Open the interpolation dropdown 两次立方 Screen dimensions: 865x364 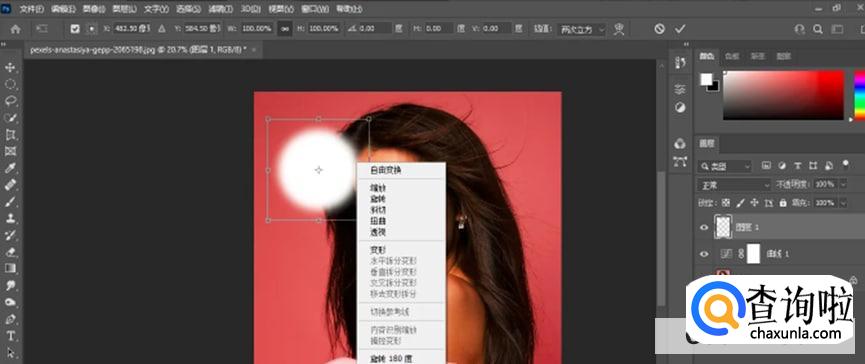tap(580, 29)
